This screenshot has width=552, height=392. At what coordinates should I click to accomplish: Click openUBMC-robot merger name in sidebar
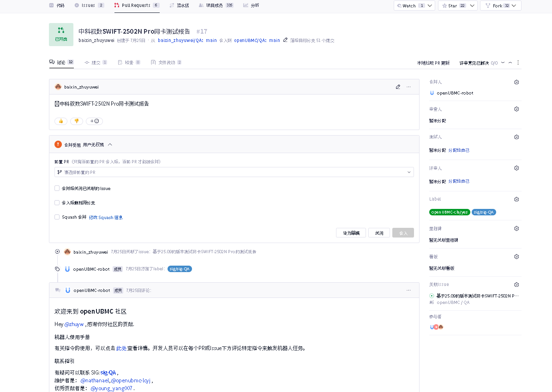[455, 93]
